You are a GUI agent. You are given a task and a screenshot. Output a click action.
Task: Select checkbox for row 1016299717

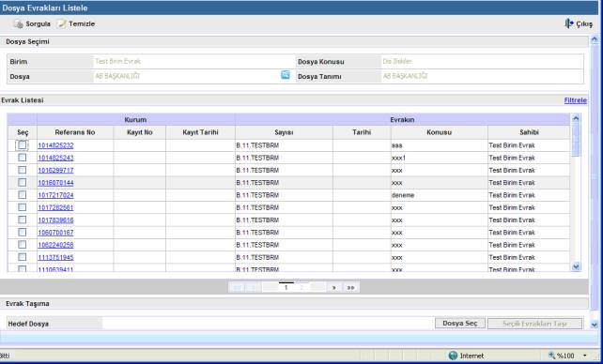[23, 170]
